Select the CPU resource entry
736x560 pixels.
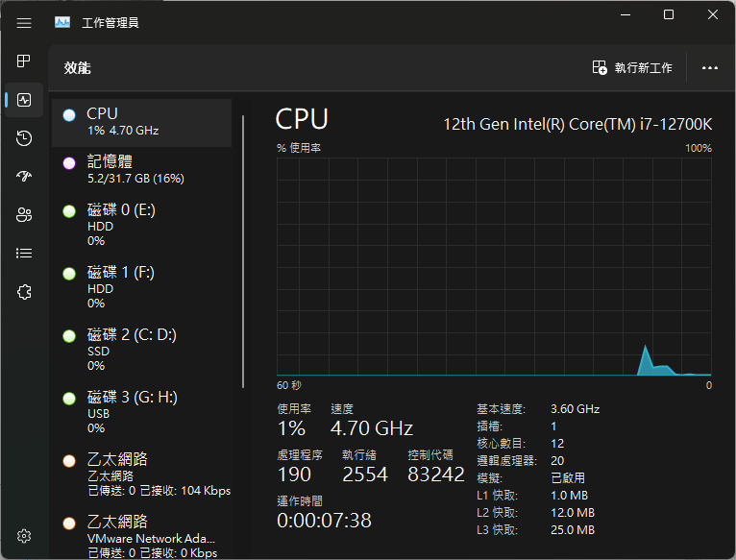tap(141, 122)
